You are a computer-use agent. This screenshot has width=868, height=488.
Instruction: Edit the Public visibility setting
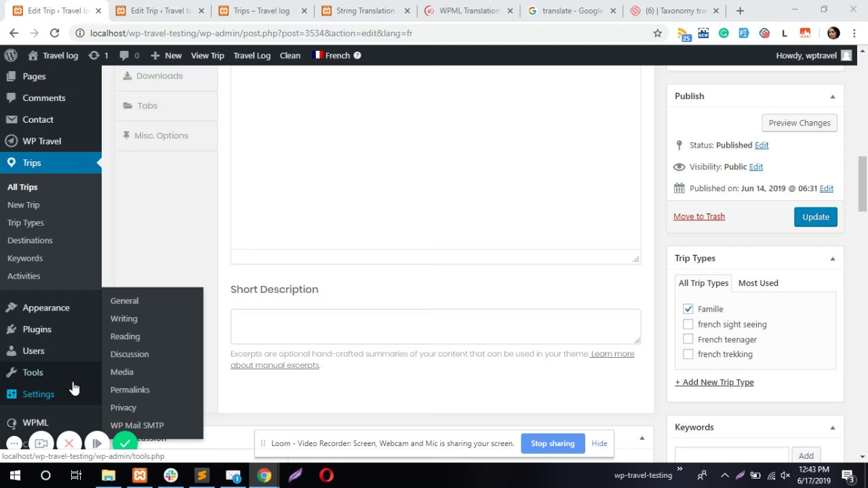pyautogui.click(x=756, y=167)
